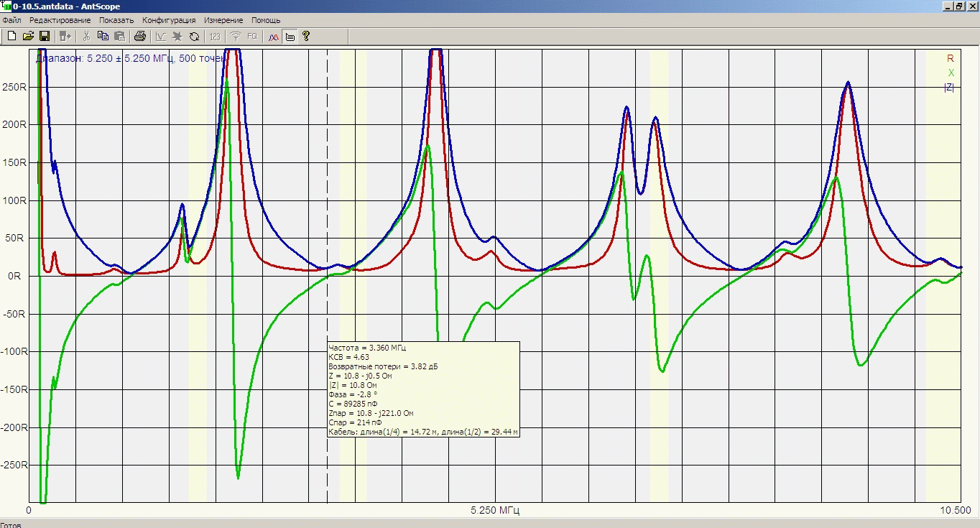Viewport: 980px width, 528px height.
Task: Expand the Показать menu
Action: [116, 20]
